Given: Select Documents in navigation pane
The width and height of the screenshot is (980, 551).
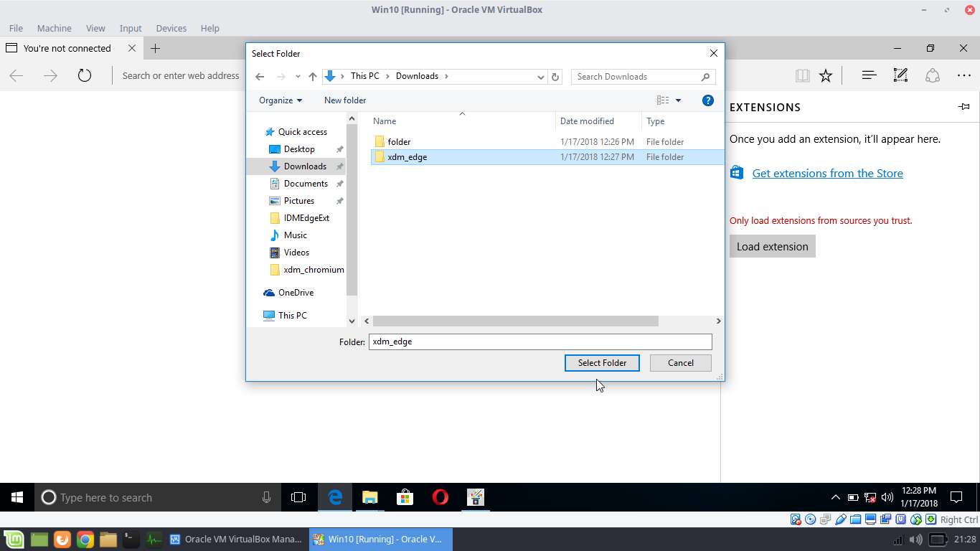Looking at the screenshot, I should click(306, 184).
